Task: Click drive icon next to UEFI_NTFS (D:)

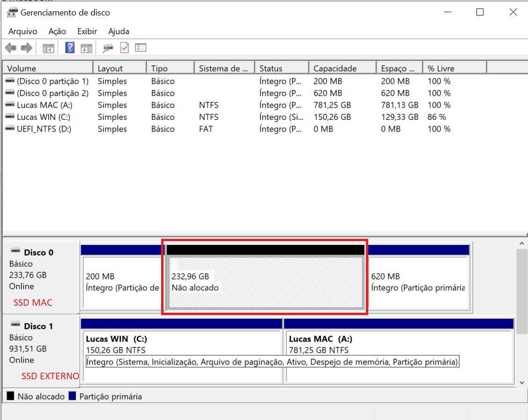Action: [10, 129]
